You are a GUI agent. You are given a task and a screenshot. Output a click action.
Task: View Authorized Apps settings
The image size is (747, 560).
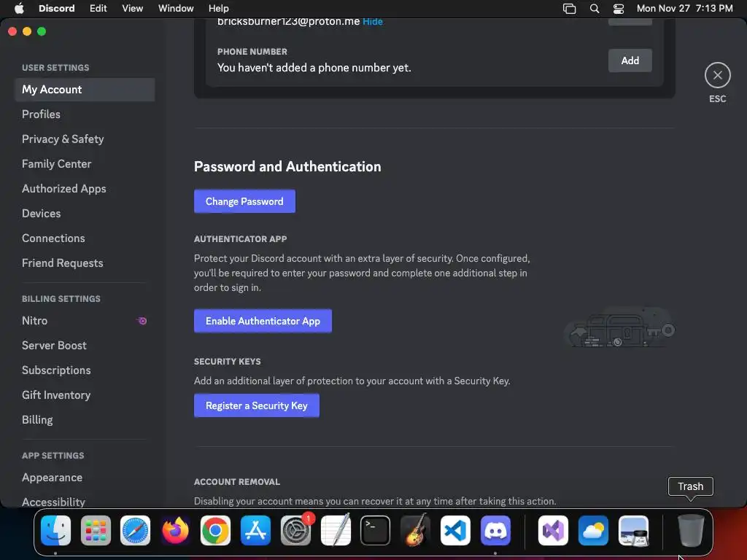click(85, 189)
